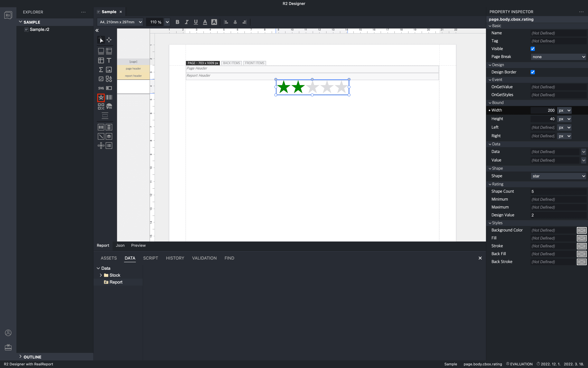Open the A4 paper size dropdown
The height and width of the screenshot is (368, 588).
click(120, 22)
